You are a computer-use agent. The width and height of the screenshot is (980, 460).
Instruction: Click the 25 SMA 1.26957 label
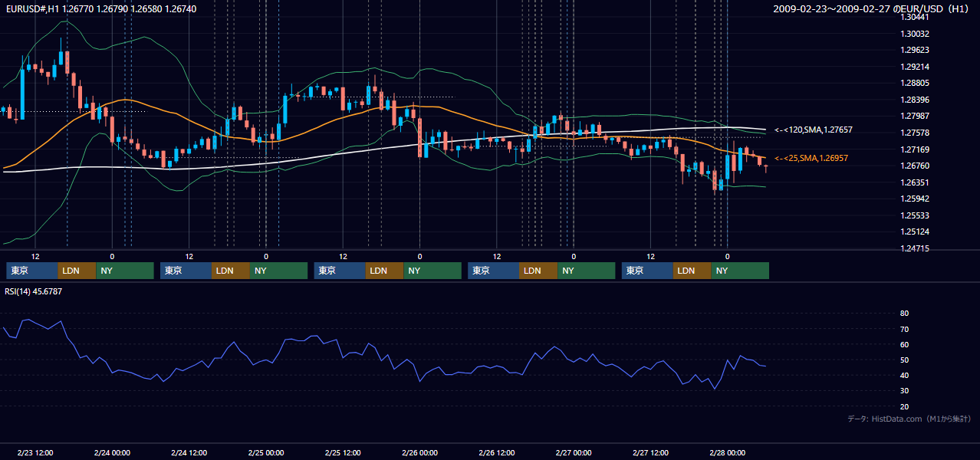[811, 158]
